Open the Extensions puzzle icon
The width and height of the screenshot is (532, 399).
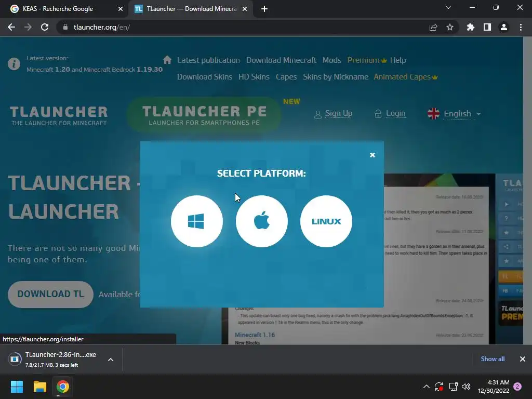click(471, 27)
